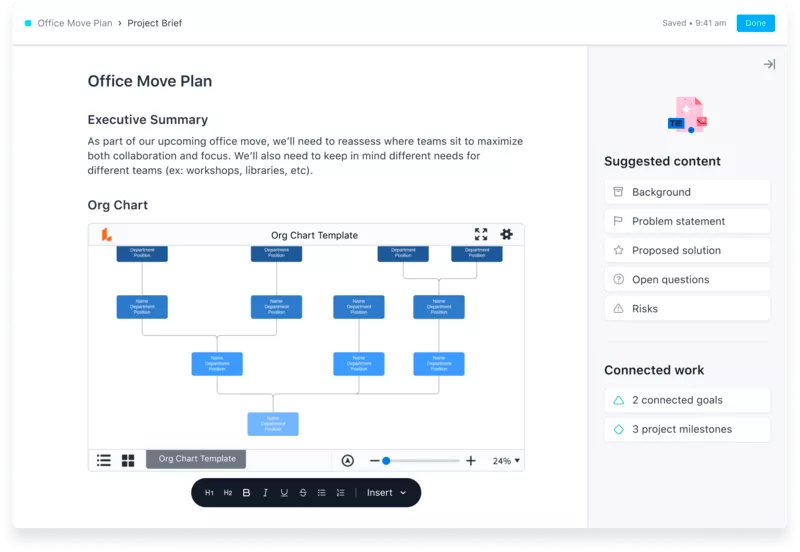
Task: Click the org chart zoom slider handle
Action: tap(386, 461)
